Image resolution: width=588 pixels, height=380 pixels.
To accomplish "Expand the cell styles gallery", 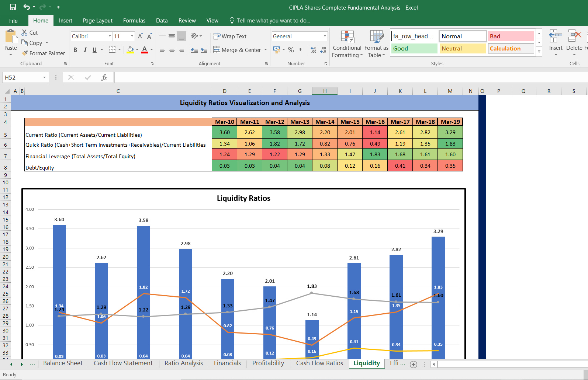I will [x=539, y=52].
